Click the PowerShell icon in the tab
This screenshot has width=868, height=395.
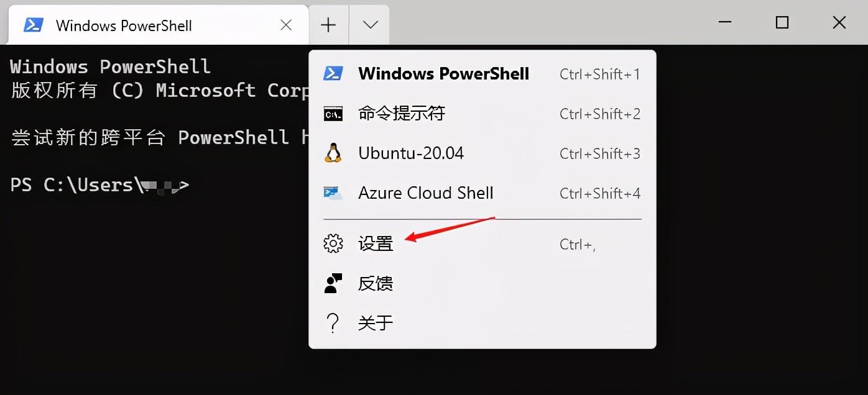[x=33, y=25]
